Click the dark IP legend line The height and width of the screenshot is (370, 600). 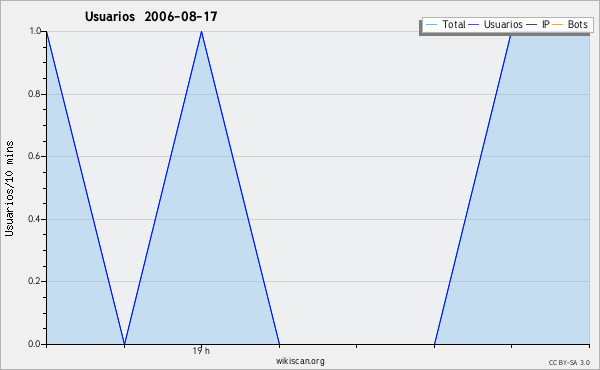click(532, 25)
